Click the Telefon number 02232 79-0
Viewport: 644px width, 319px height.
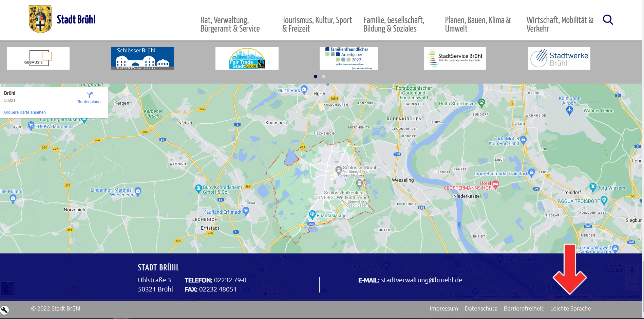tap(230, 280)
